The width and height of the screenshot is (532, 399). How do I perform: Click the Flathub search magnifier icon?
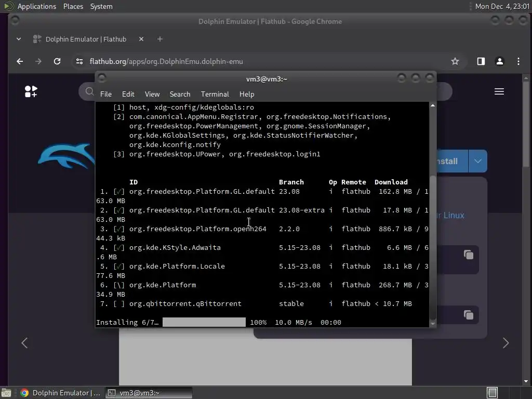pyautogui.click(x=89, y=91)
